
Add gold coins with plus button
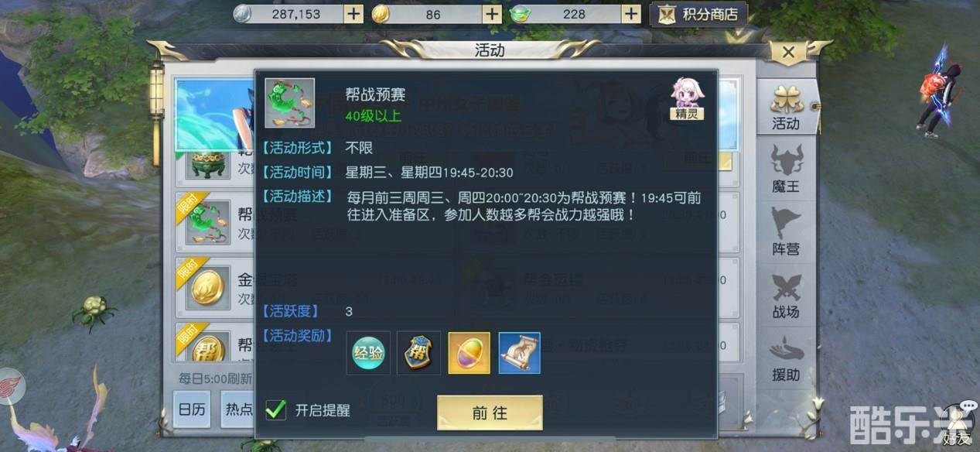pos(492,14)
